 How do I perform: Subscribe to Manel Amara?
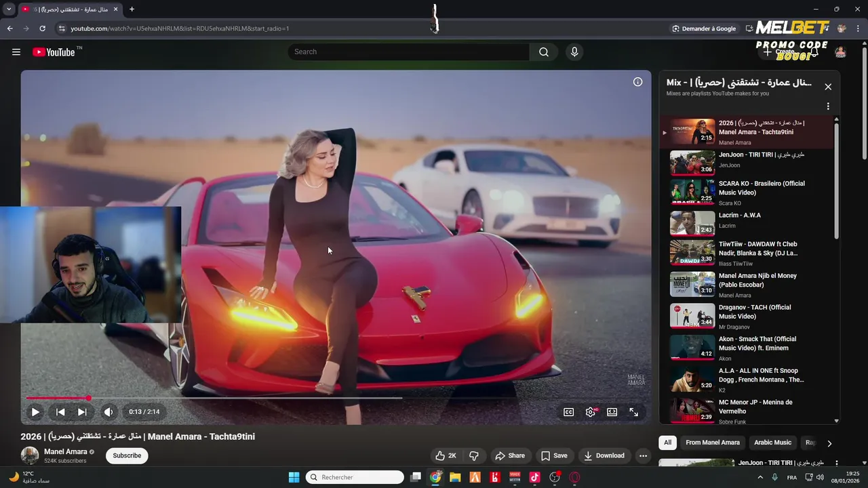pyautogui.click(x=127, y=455)
